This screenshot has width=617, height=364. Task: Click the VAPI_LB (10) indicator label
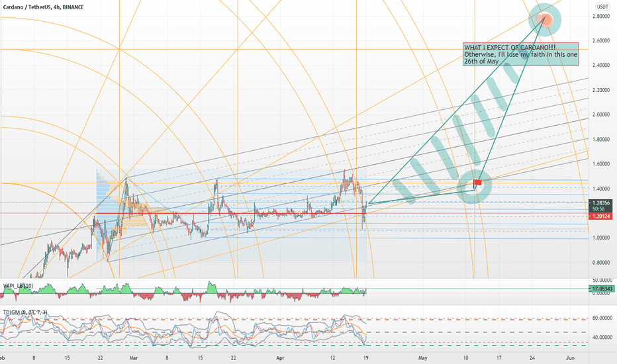18,286
